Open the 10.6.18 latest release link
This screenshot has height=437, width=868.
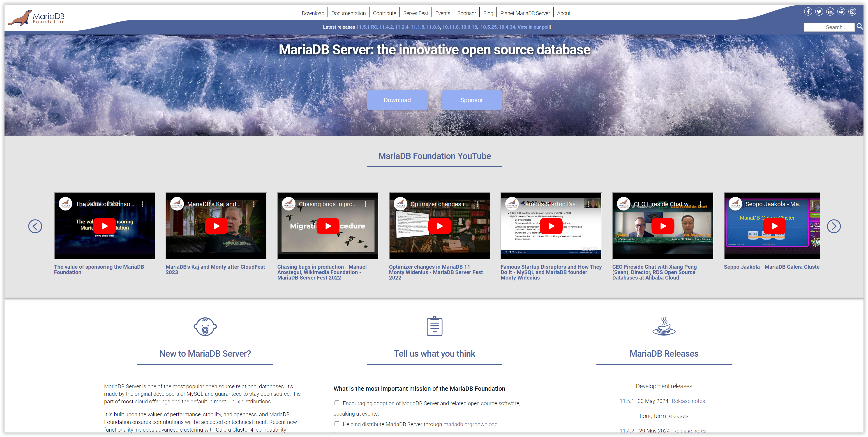469,27
